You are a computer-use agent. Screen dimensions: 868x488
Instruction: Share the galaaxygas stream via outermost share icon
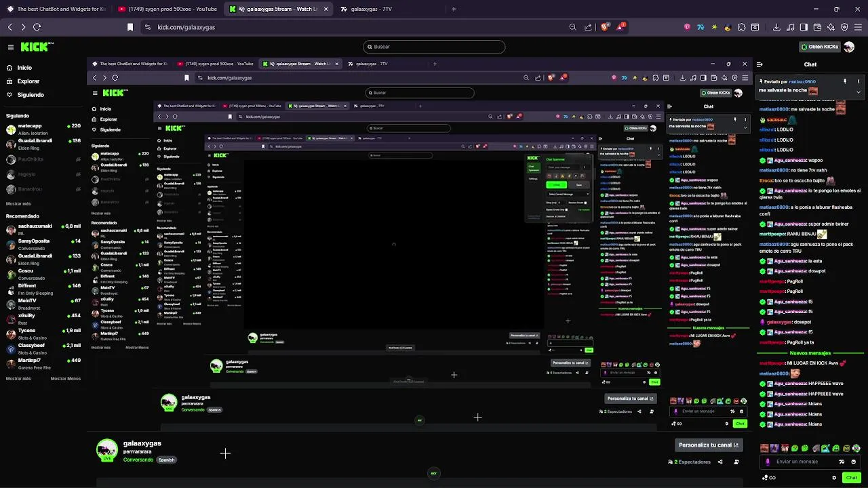720,462
